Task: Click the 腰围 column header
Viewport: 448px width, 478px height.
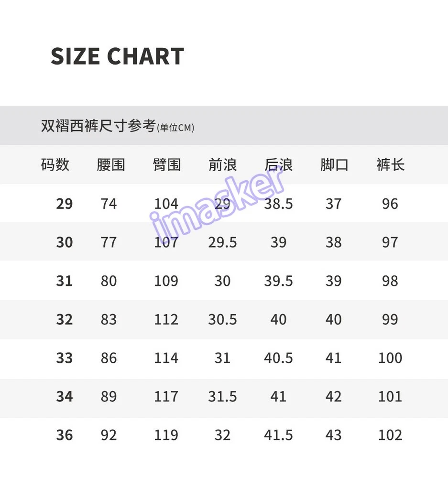Action: point(110,165)
